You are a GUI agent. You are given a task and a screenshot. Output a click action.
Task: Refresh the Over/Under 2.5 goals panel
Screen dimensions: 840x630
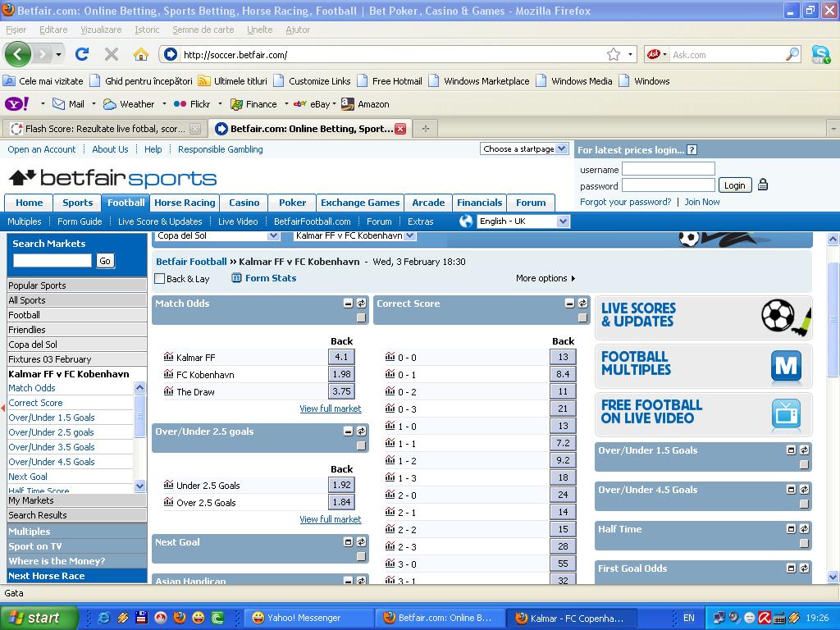362,431
